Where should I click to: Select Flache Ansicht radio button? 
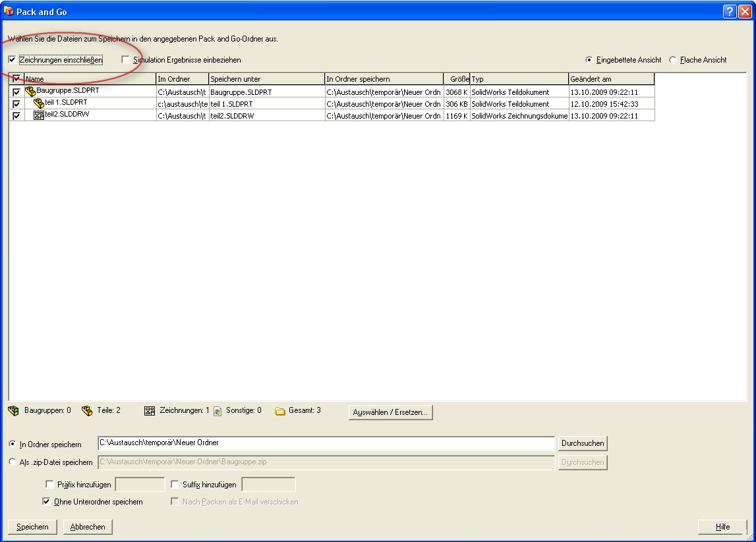(672, 60)
